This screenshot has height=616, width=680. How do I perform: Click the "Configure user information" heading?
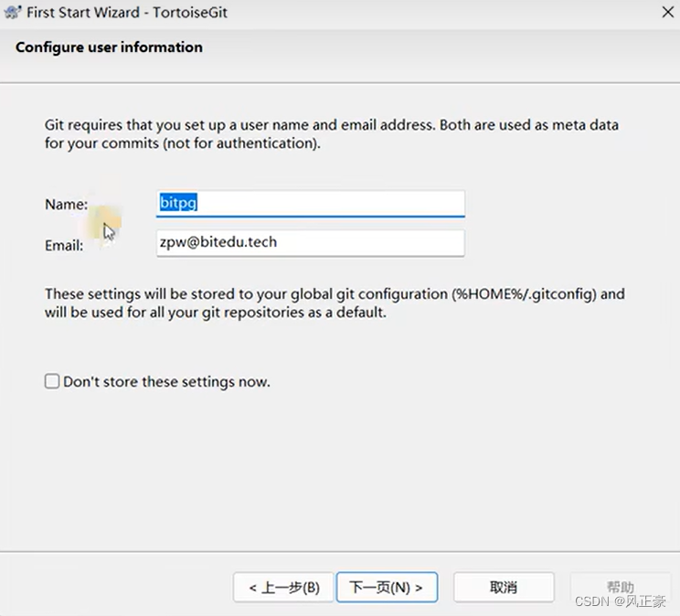point(109,47)
